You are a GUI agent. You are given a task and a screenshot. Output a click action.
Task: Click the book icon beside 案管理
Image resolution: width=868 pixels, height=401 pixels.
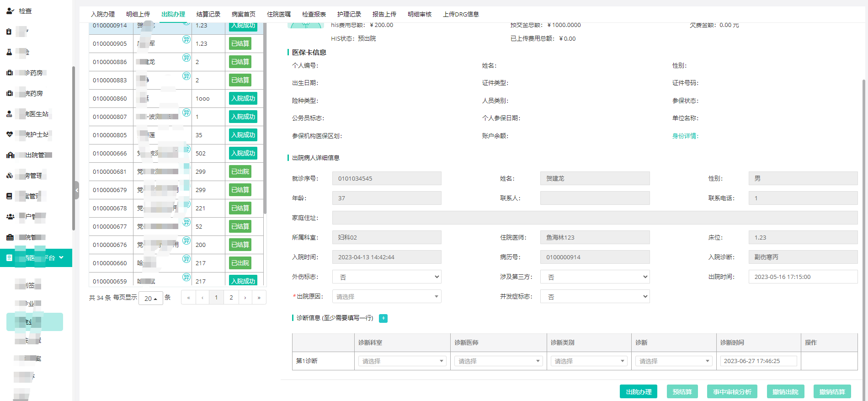coord(9,196)
